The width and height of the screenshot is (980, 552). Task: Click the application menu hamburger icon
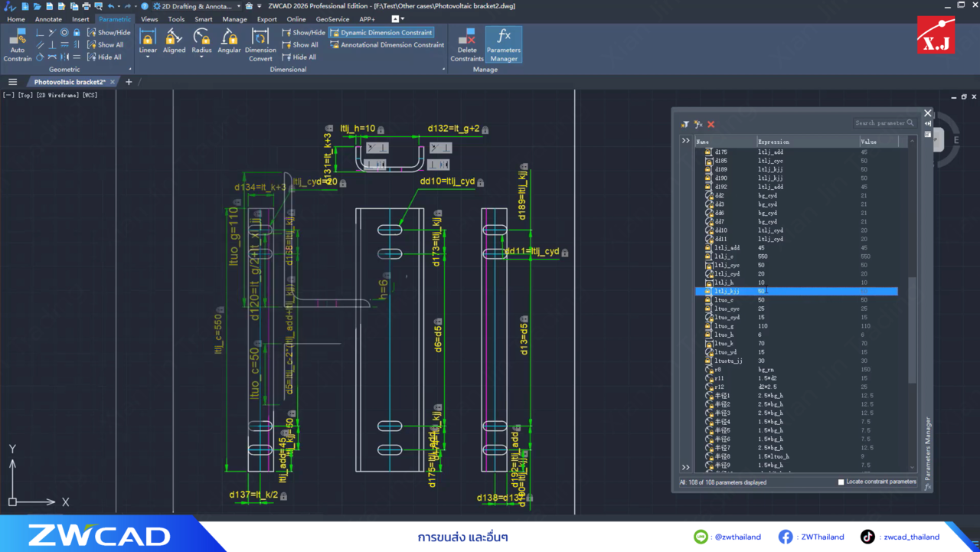(12, 82)
